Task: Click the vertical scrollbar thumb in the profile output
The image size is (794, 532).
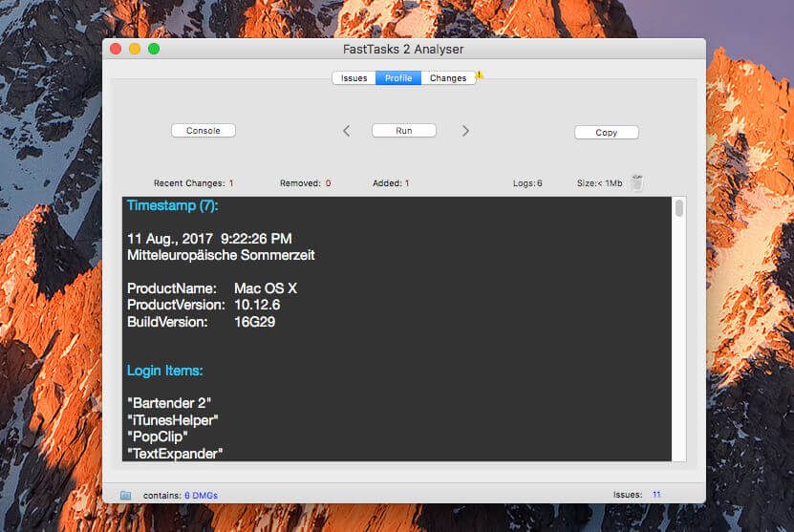Action: click(679, 208)
